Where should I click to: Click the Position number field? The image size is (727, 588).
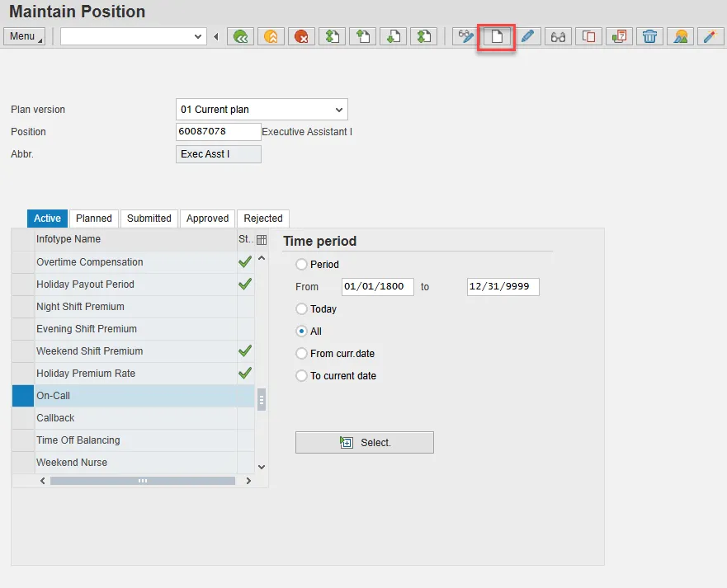coord(219,132)
